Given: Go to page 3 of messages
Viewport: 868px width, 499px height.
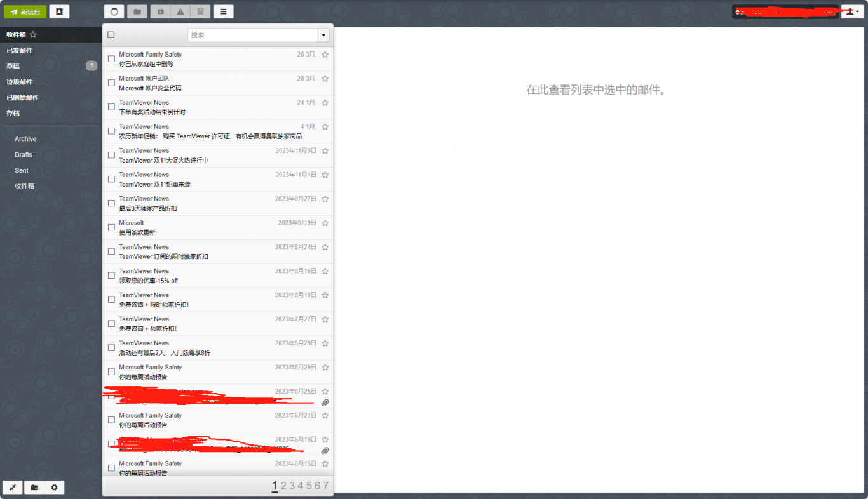Looking at the screenshot, I should tap(292, 486).
